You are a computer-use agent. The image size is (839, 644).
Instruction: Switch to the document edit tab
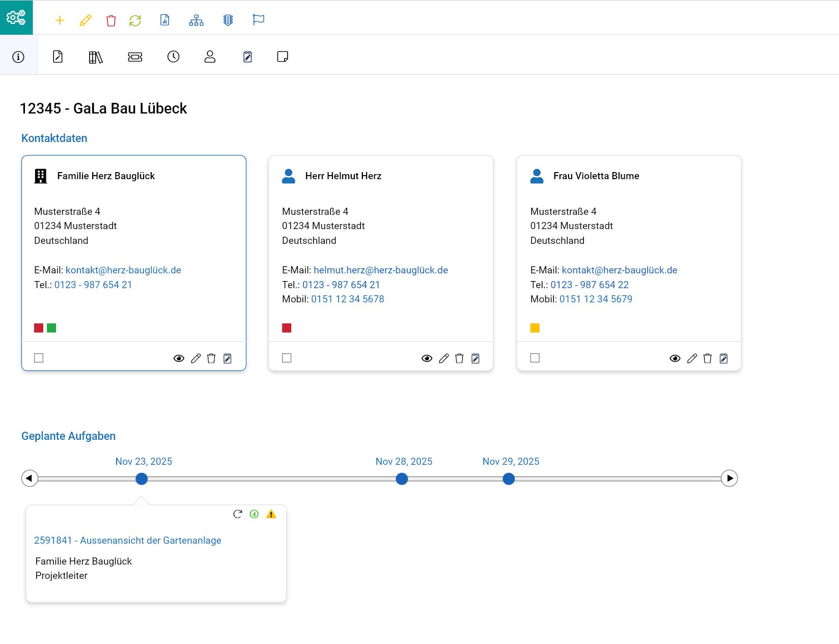[58, 57]
